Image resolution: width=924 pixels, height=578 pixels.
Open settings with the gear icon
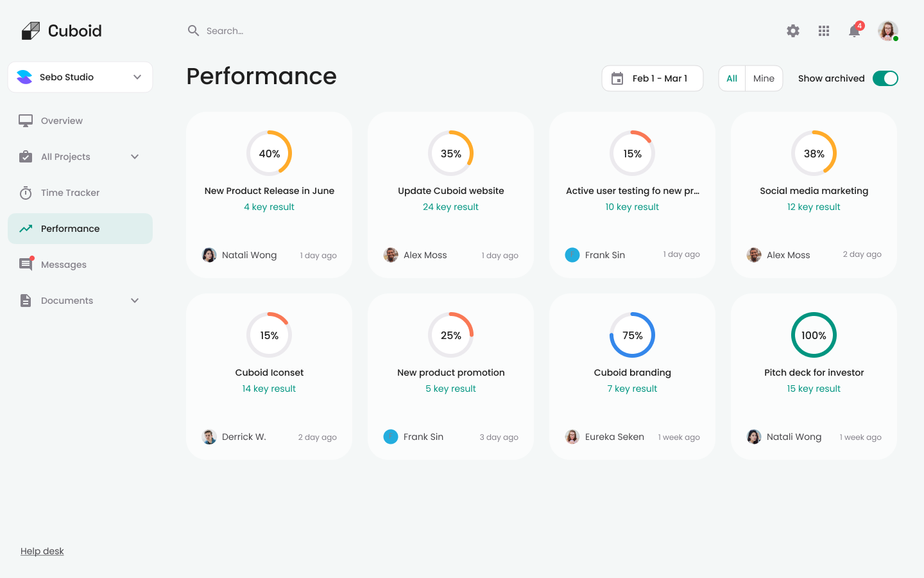click(792, 30)
